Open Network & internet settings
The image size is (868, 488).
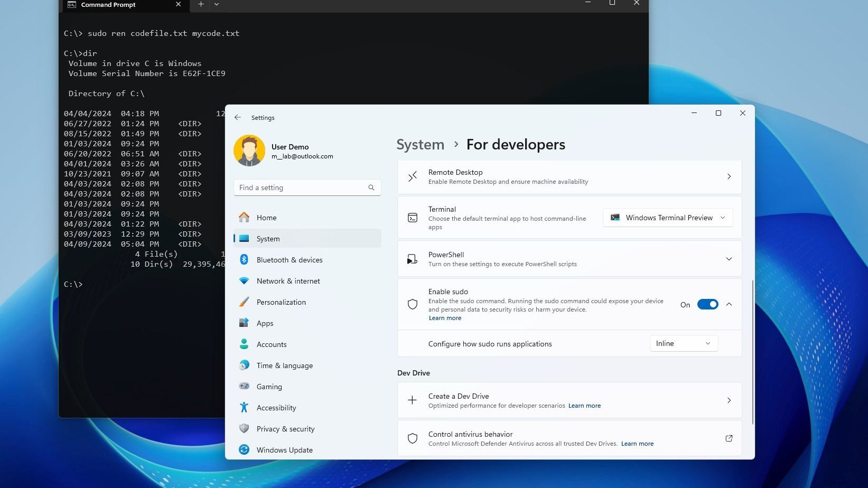pyautogui.click(x=288, y=281)
